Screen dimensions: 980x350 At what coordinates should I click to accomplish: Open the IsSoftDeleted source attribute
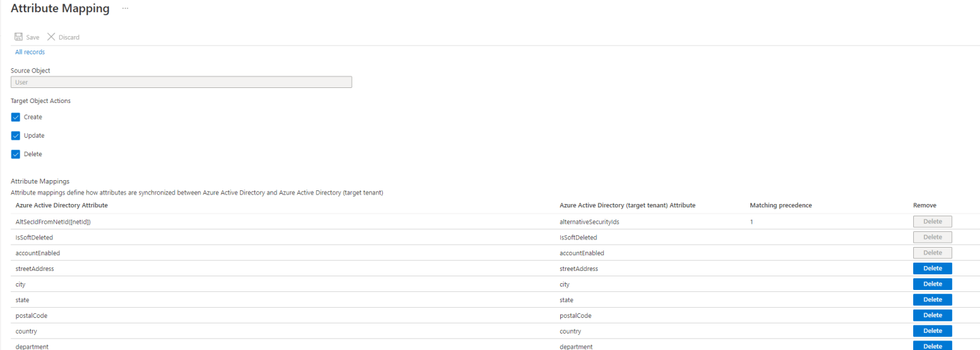(34, 237)
